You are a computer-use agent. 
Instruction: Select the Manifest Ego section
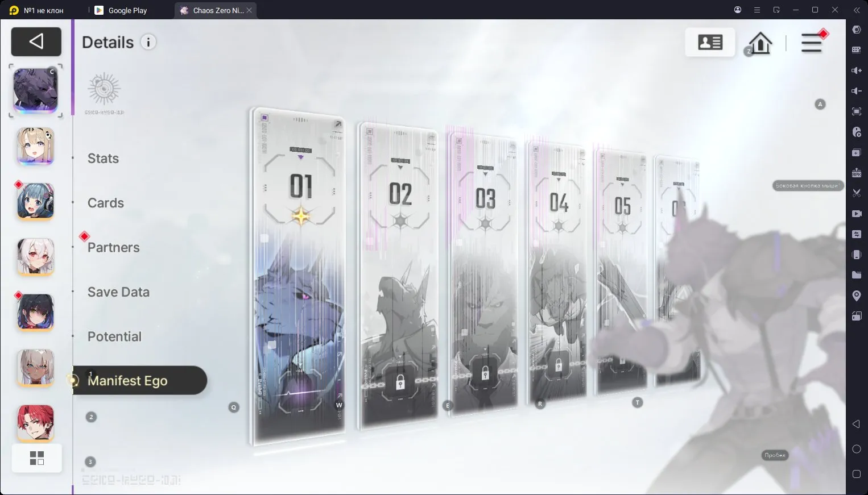point(140,380)
